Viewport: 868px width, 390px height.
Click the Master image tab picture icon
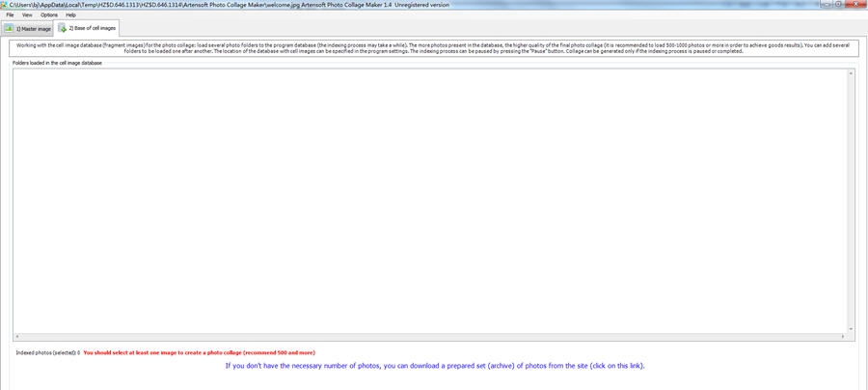coord(9,28)
